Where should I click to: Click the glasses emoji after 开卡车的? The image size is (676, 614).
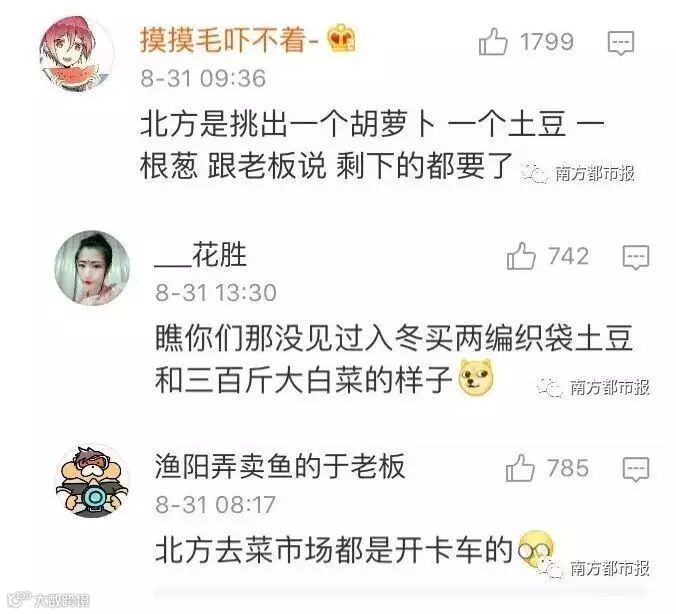(x=535, y=549)
